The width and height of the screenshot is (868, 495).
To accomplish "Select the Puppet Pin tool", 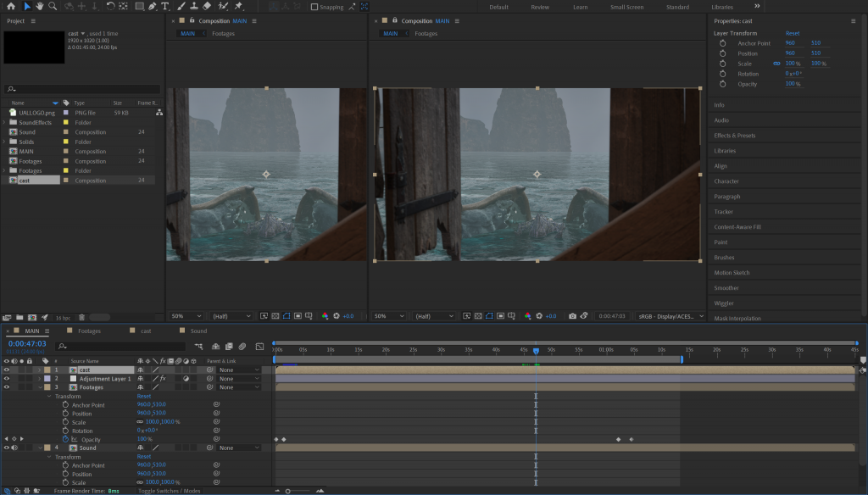I will pyautogui.click(x=238, y=6).
